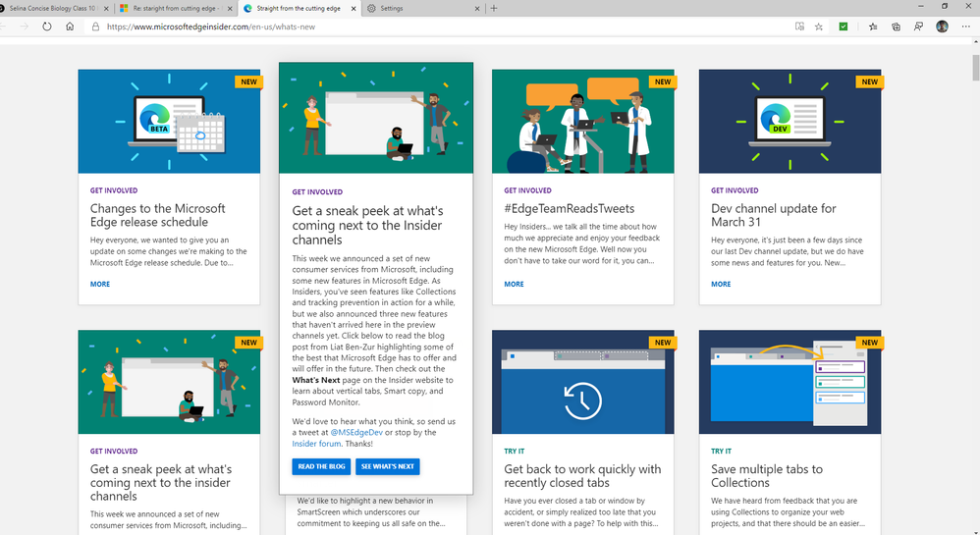Click the Collections tabs arrow illustration
Image resolution: width=980 pixels, height=535 pixels.
789,382
